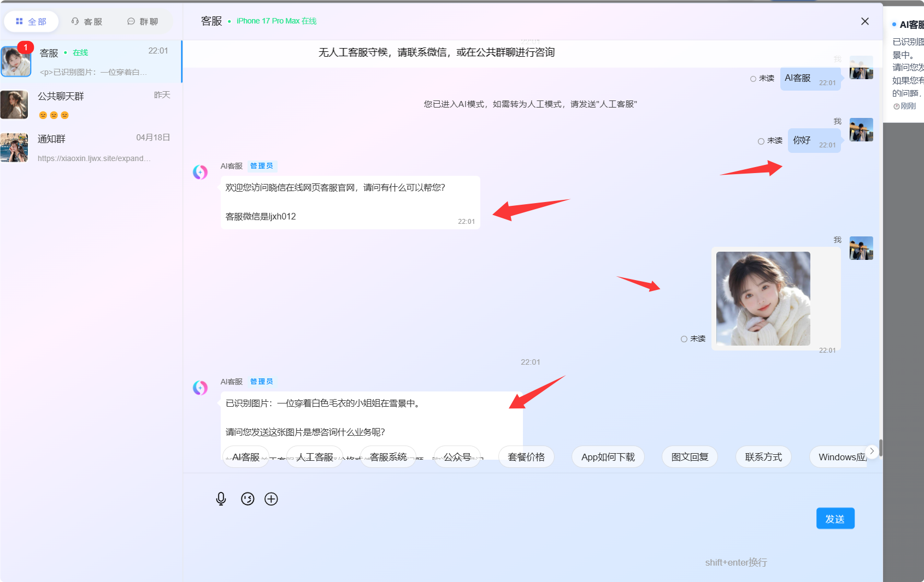Open the sent photo of girl in snow
This screenshot has width=924, height=582.
coord(763,299)
